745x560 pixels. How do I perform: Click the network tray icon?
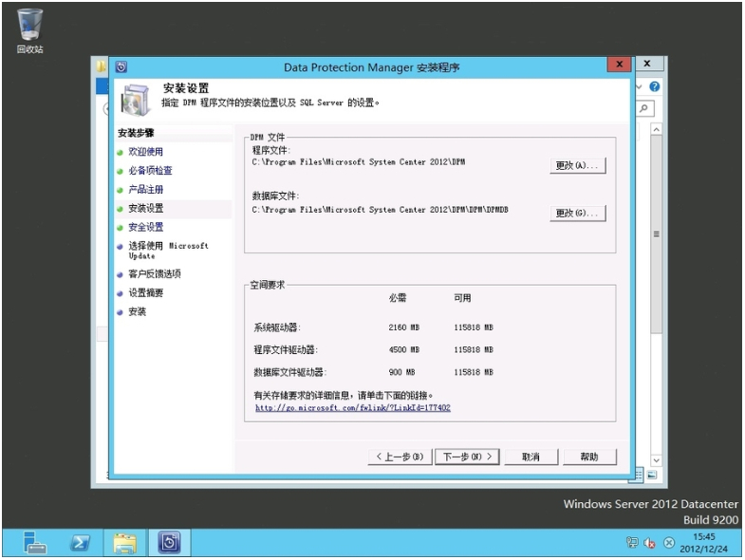[x=632, y=542]
